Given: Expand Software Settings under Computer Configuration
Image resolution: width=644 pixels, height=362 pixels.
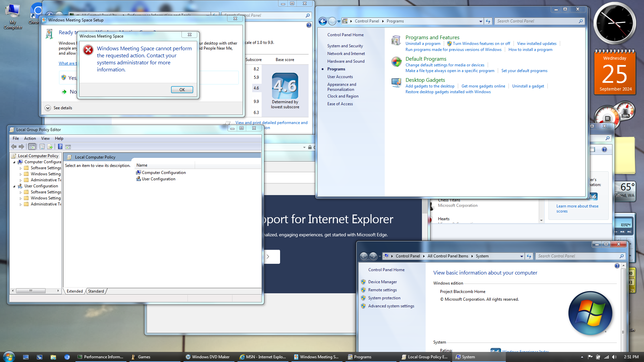Looking at the screenshot, I should coord(20,168).
